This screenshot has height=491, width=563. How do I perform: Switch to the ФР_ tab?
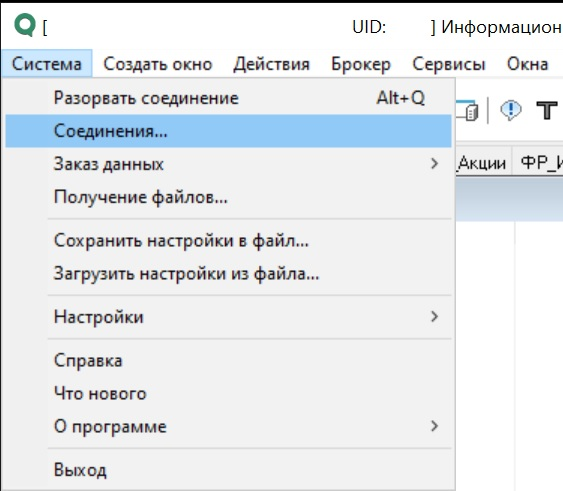(539, 163)
